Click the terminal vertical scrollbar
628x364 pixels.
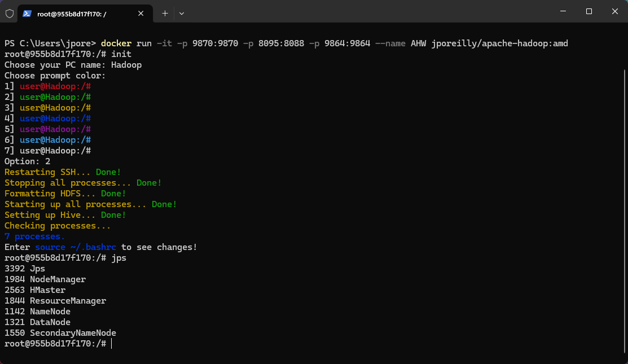625,212
